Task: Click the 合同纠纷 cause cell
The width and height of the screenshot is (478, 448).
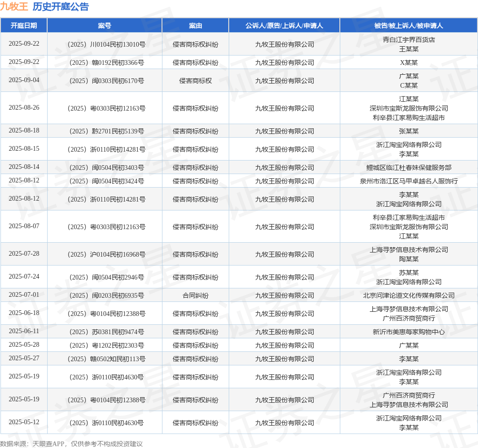Action: coord(196,295)
